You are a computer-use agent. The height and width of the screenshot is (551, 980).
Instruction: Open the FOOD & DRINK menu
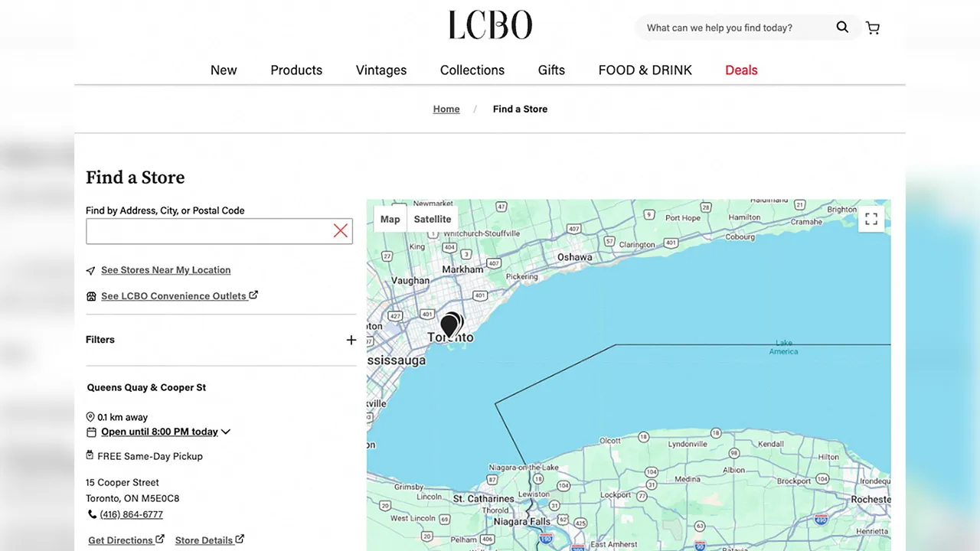[x=645, y=70]
